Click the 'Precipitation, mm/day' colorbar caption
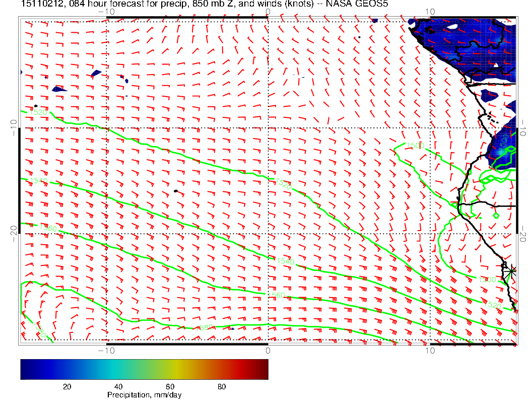Viewport: 532px width, 411px height. point(144,395)
